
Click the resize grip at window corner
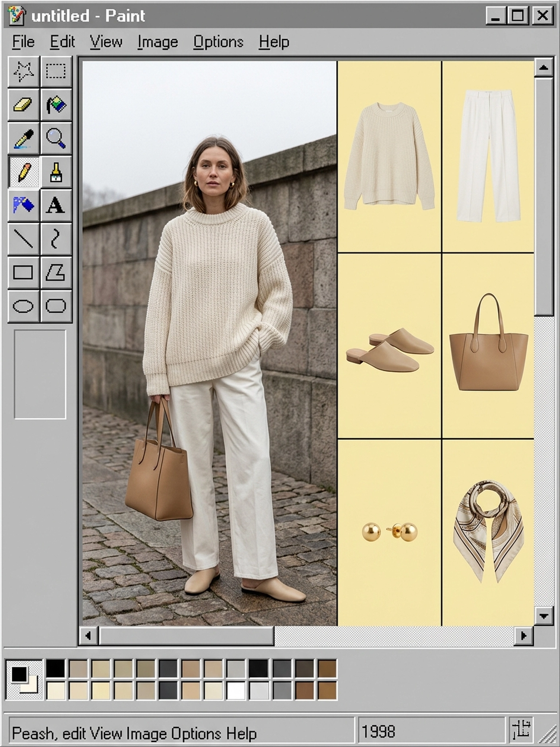(547, 734)
